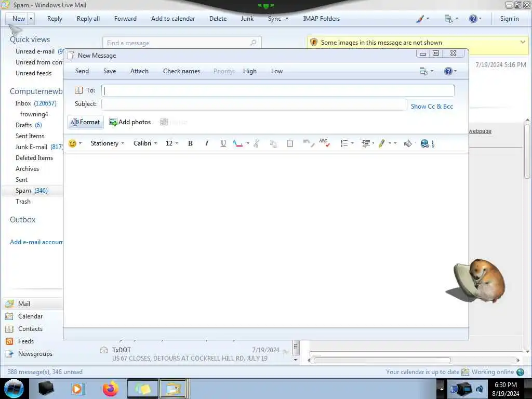
Task: Click the message body area
Action: point(266,240)
